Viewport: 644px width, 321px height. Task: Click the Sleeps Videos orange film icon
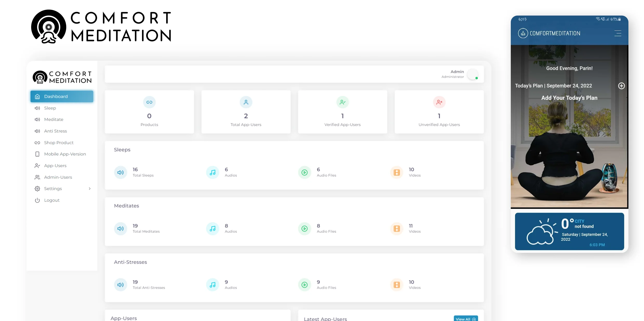tap(397, 172)
